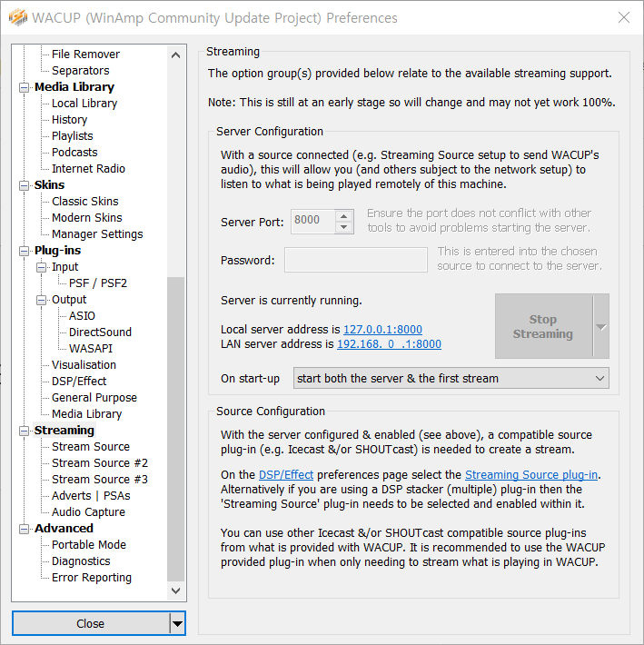The width and height of the screenshot is (644, 645).
Task: Open WASAPI output preferences
Action: pyautogui.click(x=91, y=349)
